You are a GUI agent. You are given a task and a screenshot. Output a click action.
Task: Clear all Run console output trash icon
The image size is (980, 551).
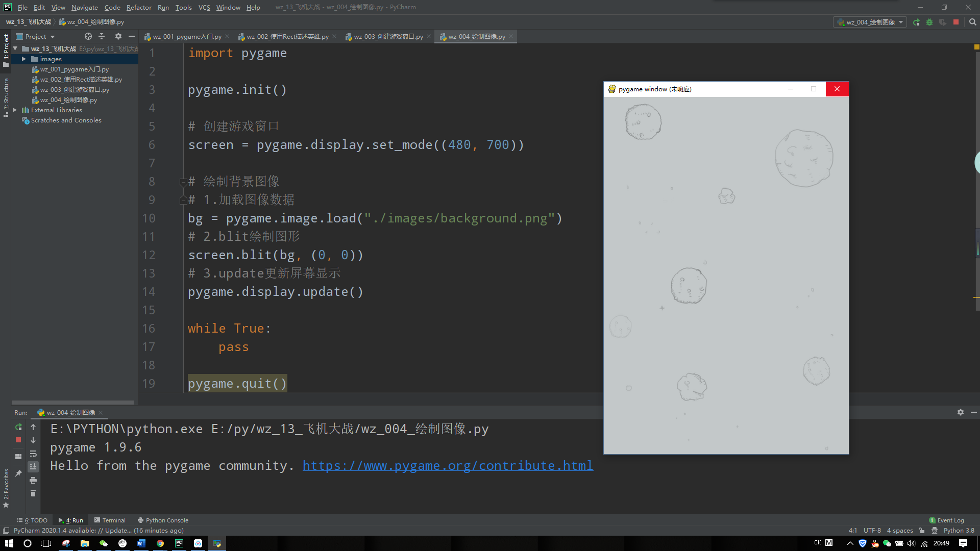33,493
